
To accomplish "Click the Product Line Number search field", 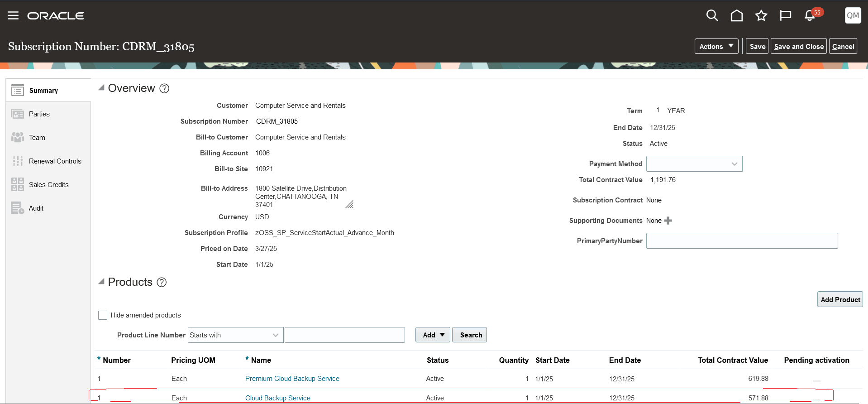I will click(x=345, y=335).
